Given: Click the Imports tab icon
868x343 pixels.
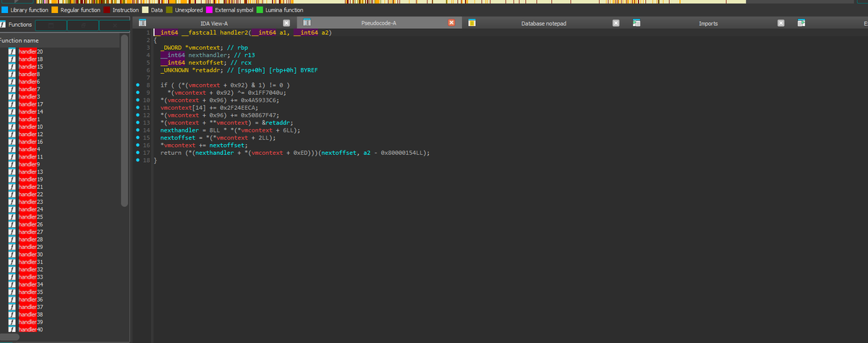Looking at the screenshot, I should click(x=637, y=24).
